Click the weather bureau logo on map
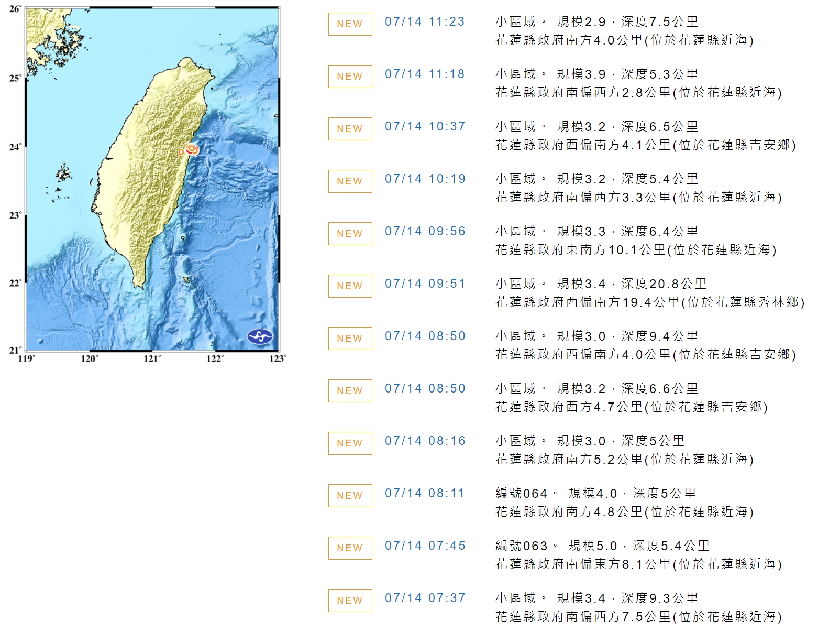840x632 pixels. coord(260,336)
